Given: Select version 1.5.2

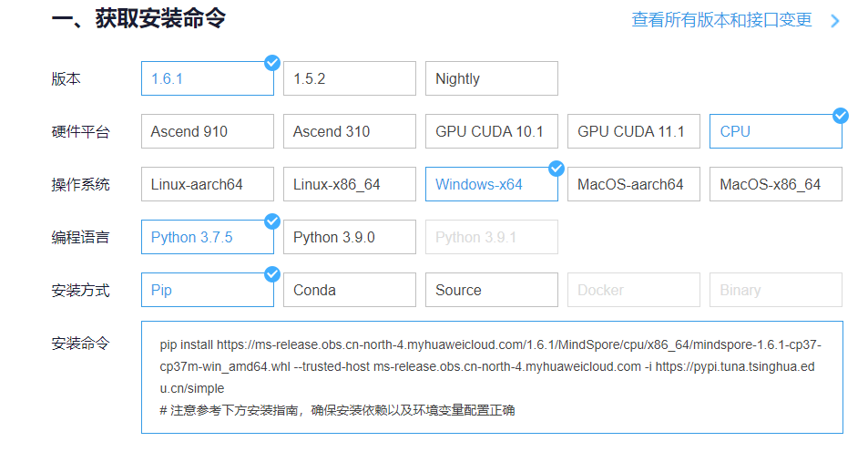Looking at the screenshot, I should pyautogui.click(x=350, y=78).
